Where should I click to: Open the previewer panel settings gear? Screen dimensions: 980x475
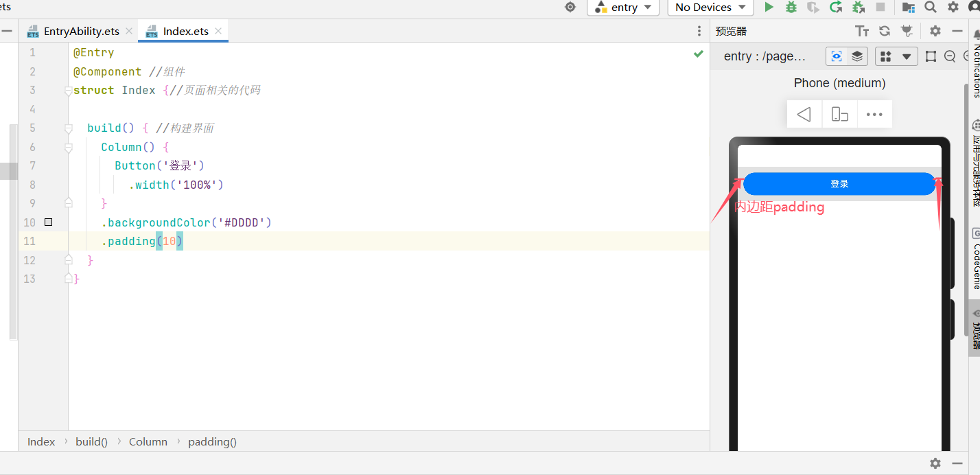pos(935,31)
